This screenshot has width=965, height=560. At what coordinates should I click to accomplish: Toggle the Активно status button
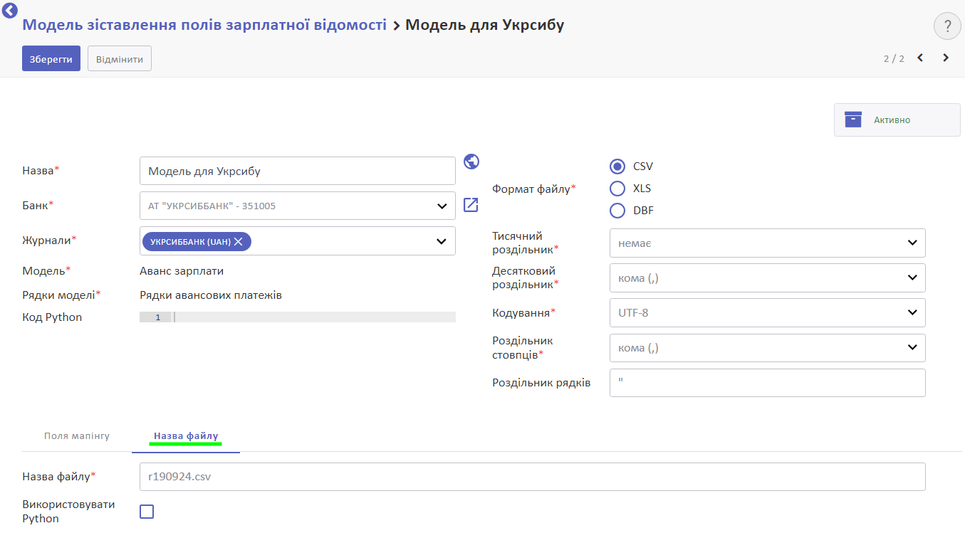tap(897, 120)
